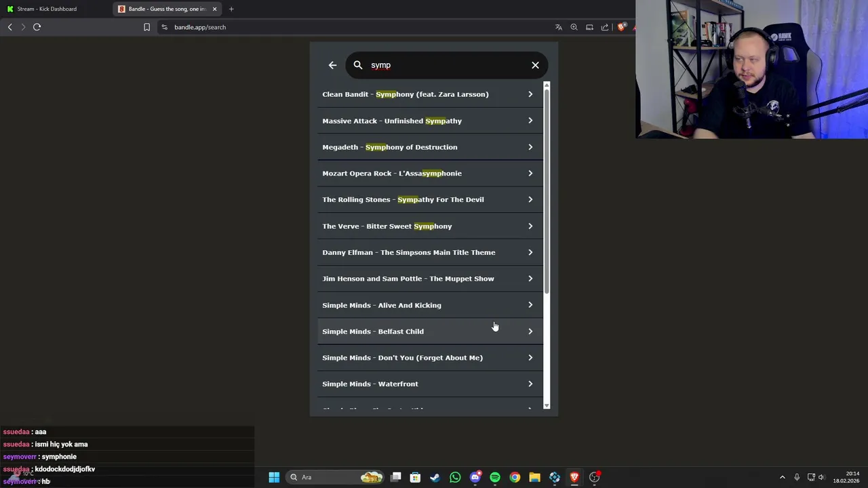This screenshot has width=868, height=488.
Task: Open chevron on Alive And Kicking row
Action: [x=530, y=305]
